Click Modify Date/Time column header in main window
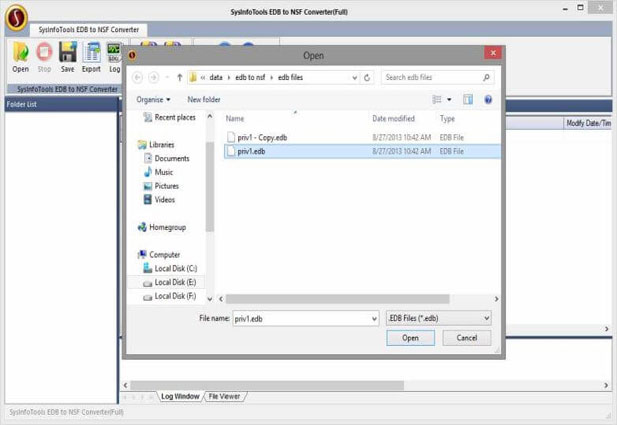 tap(588, 123)
